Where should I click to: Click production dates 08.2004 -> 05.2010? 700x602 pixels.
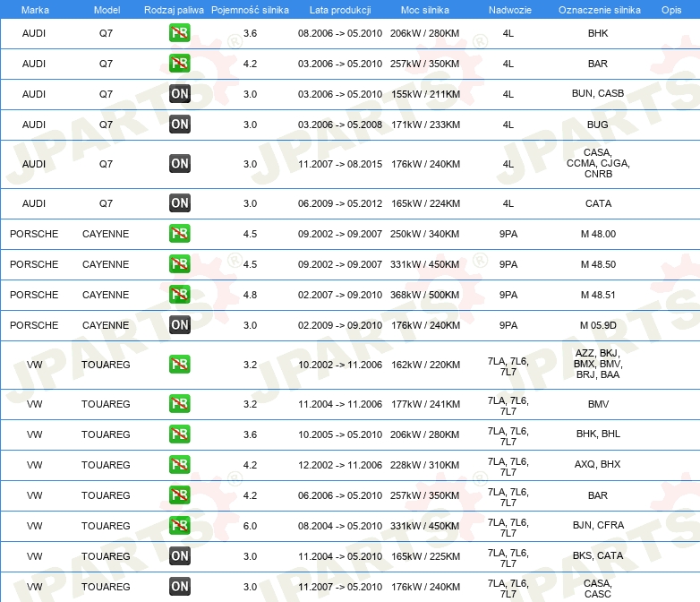tap(340, 526)
